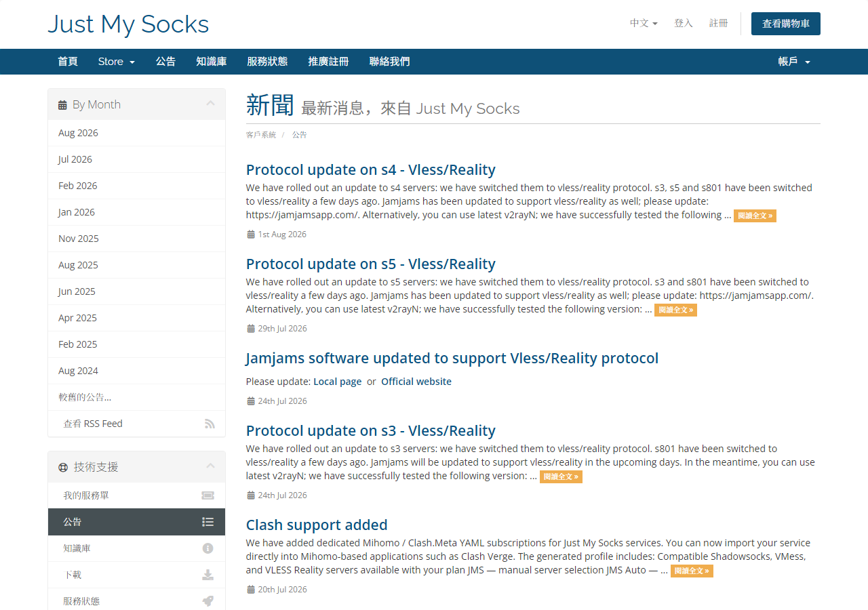Open Protocol update on s4 article

[x=370, y=169]
